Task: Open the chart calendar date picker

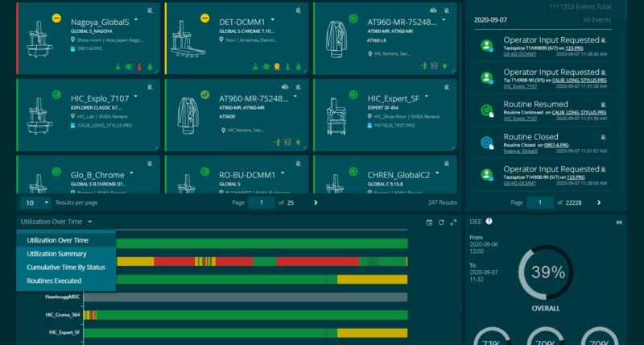Action: click(429, 222)
